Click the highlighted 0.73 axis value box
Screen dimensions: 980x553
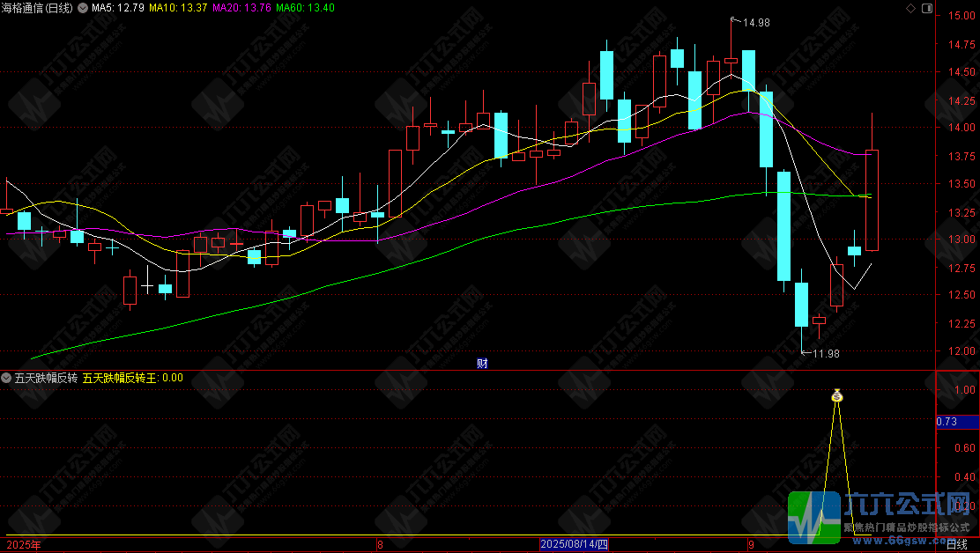tap(957, 422)
